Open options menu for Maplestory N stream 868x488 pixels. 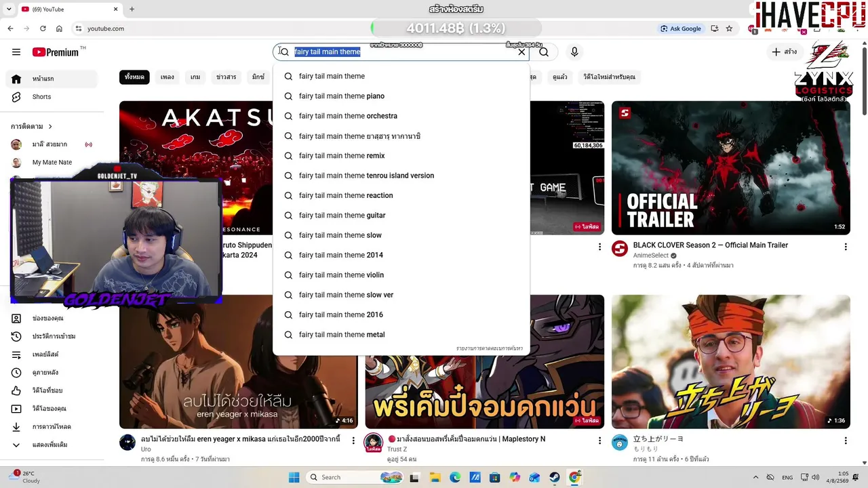click(x=599, y=441)
